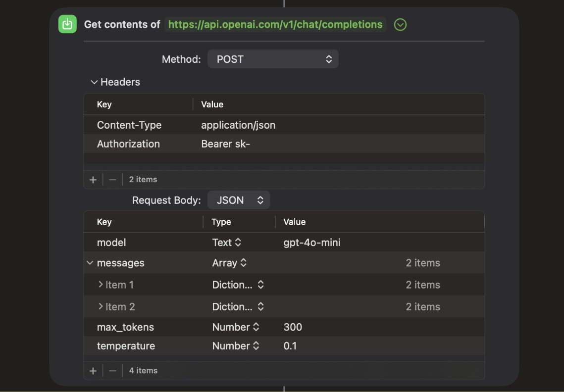
Task: Remove selected header with minus button
Action: pyautogui.click(x=112, y=180)
